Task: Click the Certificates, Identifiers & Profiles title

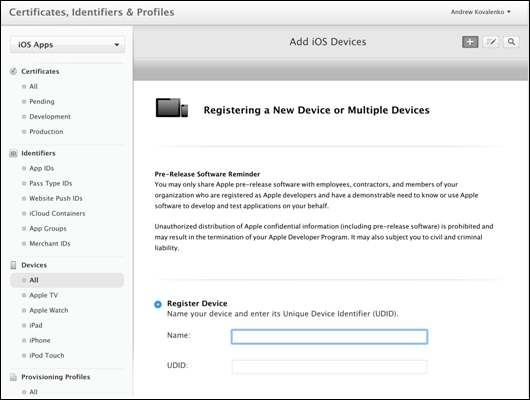Action: 92,12
